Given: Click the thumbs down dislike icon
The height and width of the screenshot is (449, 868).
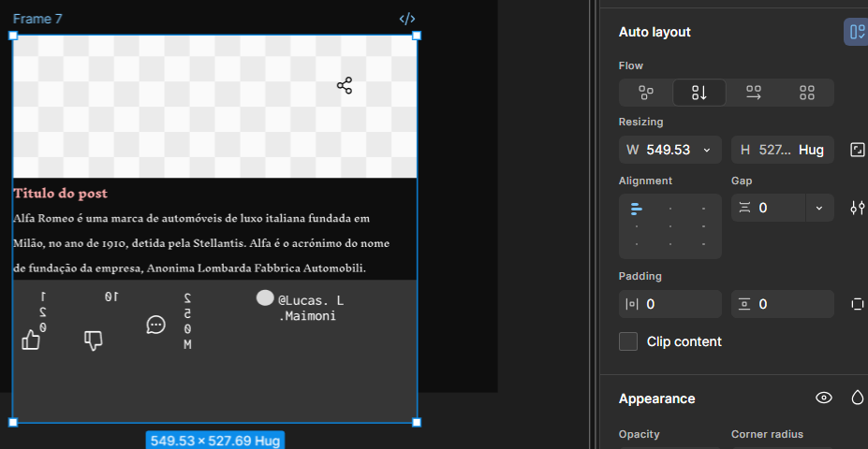Looking at the screenshot, I should (93, 340).
